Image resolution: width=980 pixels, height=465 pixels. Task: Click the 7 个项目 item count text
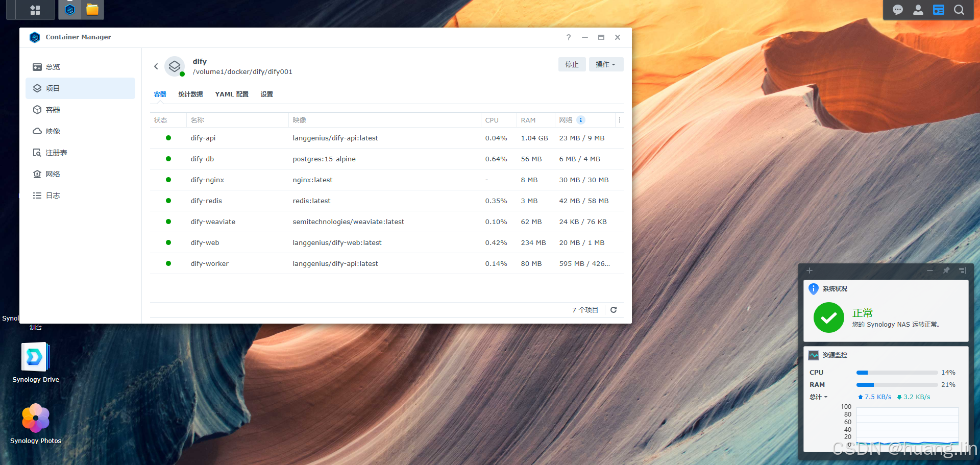[585, 310]
